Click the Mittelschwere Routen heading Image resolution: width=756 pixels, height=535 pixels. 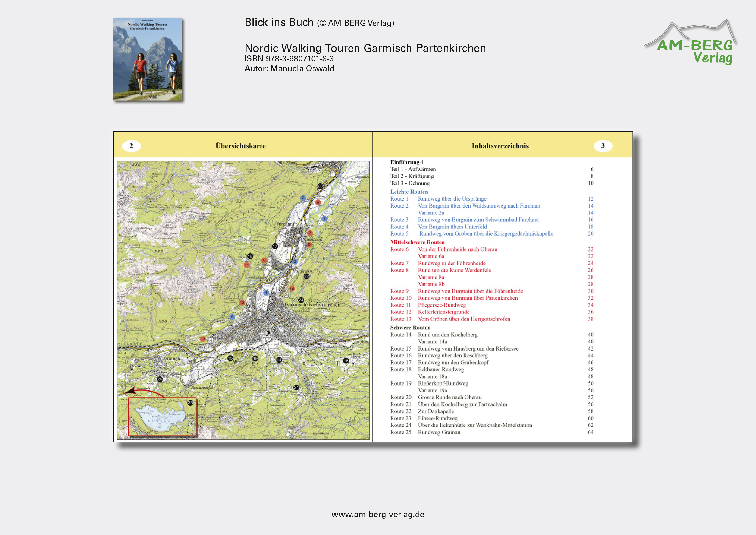coord(417,242)
